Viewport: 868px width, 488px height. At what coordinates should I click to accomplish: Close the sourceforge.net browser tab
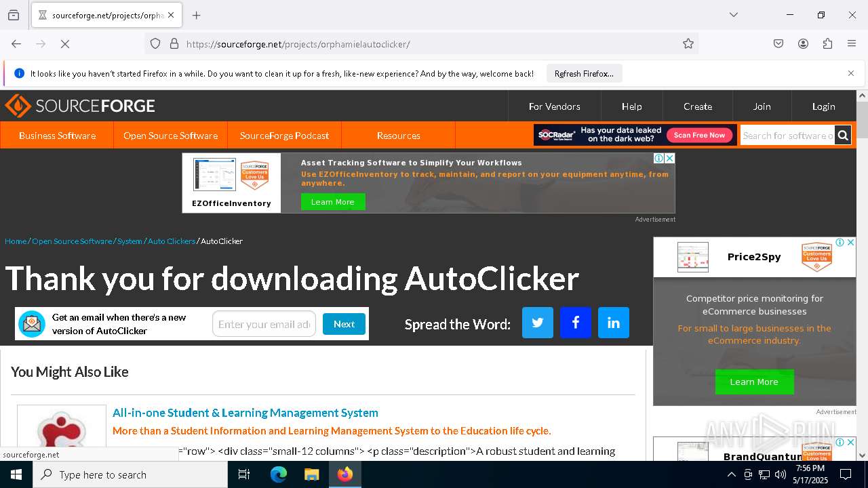coord(171,15)
